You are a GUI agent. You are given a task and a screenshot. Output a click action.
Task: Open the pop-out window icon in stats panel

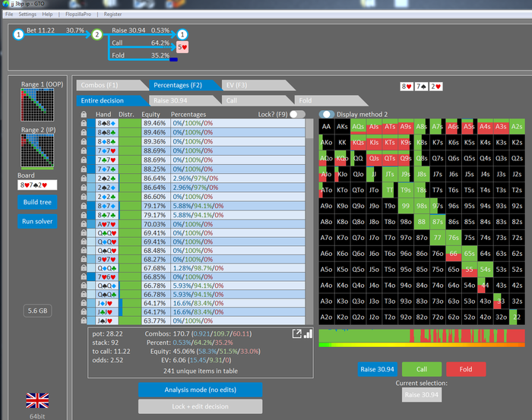tap(296, 334)
